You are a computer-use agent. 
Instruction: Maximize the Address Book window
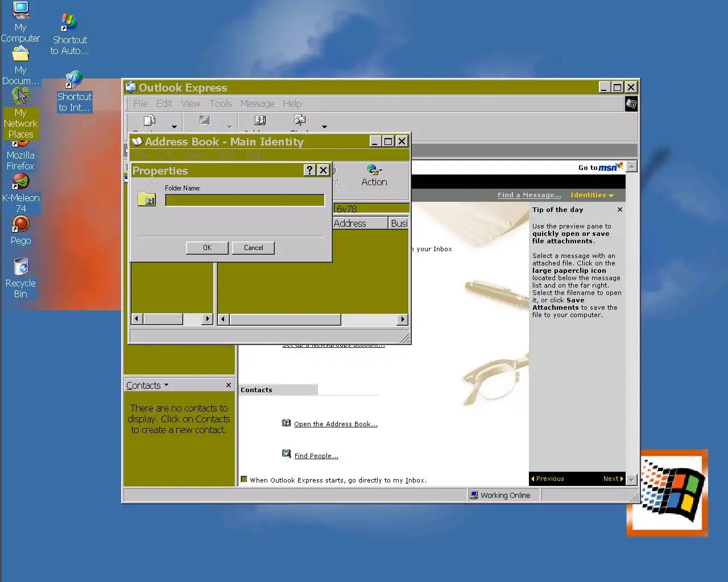[x=388, y=142]
